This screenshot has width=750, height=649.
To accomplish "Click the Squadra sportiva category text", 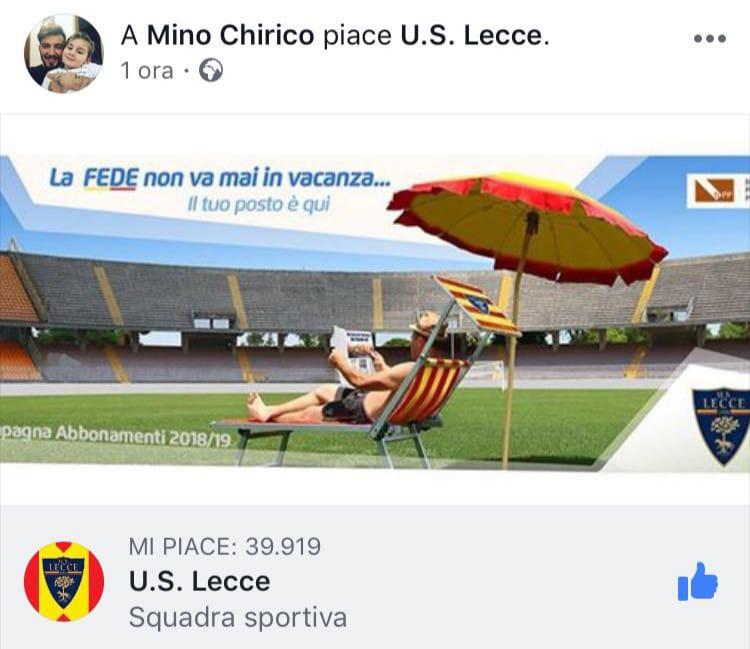I will click(238, 617).
